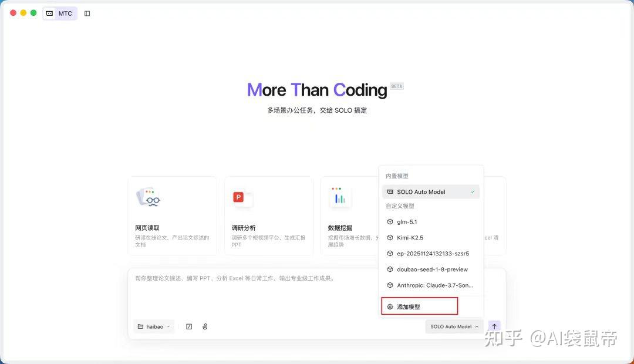Click the cube icon beside ep-20251124132133-szsr5
Image resolution: width=634 pixels, height=364 pixels.
click(x=390, y=253)
